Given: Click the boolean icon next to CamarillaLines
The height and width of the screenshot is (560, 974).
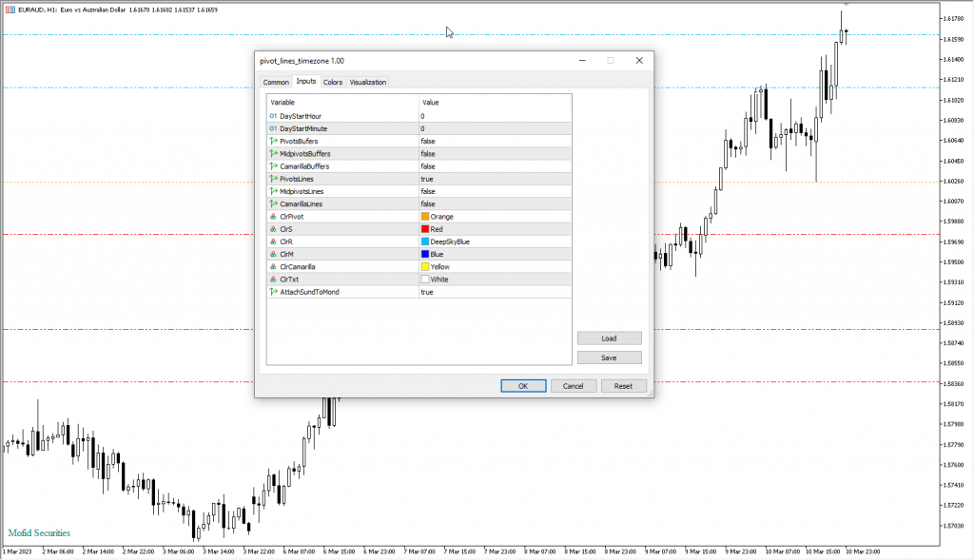Looking at the screenshot, I should [x=273, y=203].
